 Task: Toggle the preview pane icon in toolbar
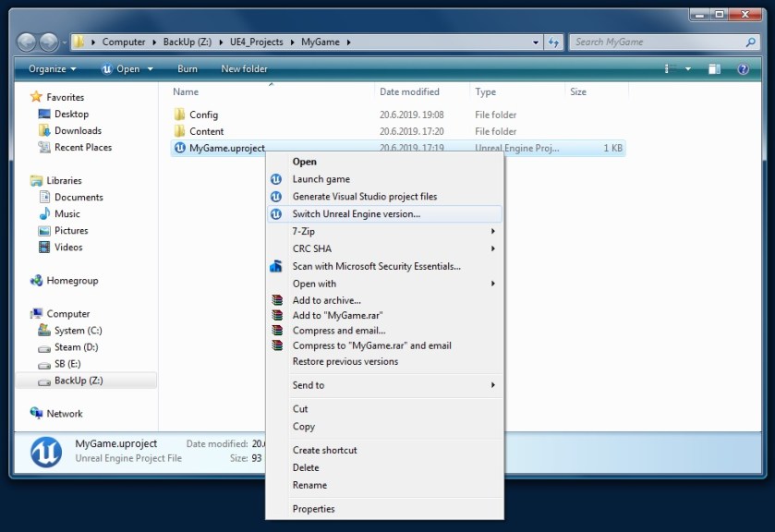pyautogui.click(x=714, y=69)
